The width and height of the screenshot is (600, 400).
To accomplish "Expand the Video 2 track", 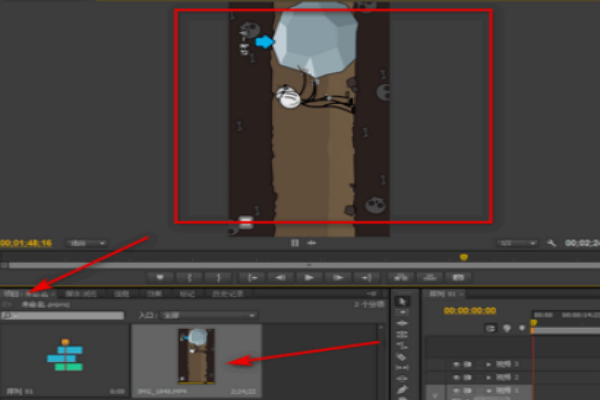I will point(489,377).
